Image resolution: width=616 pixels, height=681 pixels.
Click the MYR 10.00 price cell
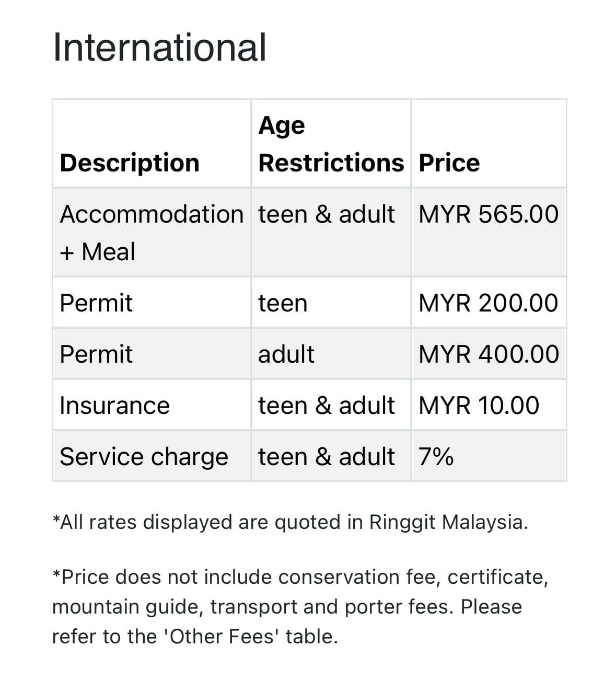tap(479, 406)
